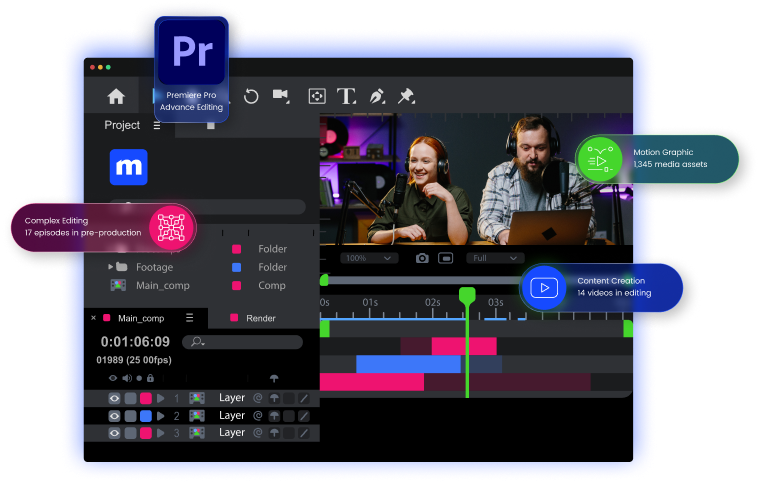This screenshot has width=759, height=482.
Task: Select the Footage folder item
Action: (154, 267)
